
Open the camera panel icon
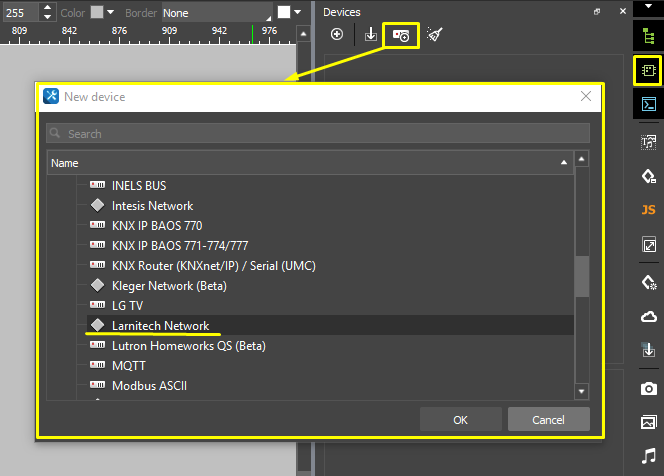point(648,388)
